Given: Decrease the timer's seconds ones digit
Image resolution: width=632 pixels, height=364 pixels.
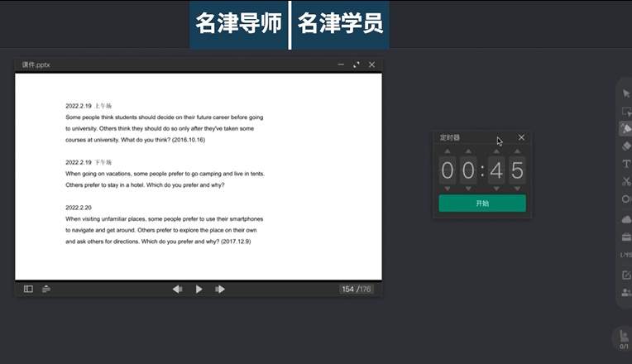Looking at the screenshot, I should [517, 189].
